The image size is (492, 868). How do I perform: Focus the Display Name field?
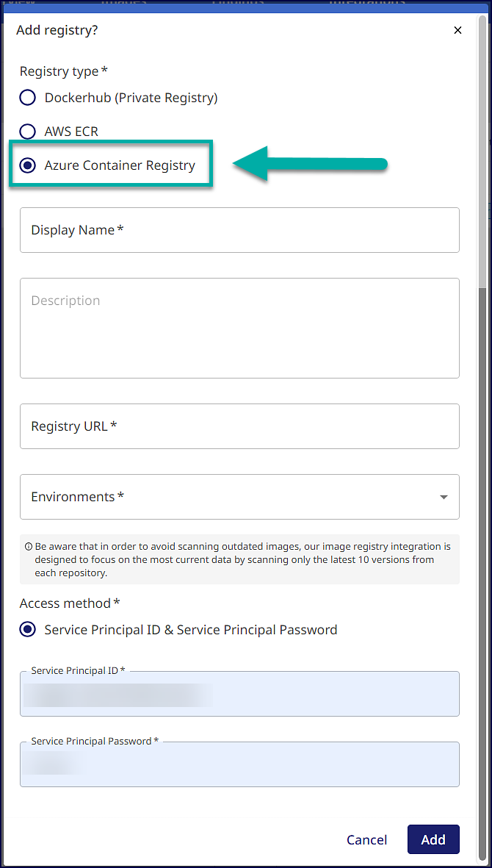pyautogui.click(x=239, y=230)
